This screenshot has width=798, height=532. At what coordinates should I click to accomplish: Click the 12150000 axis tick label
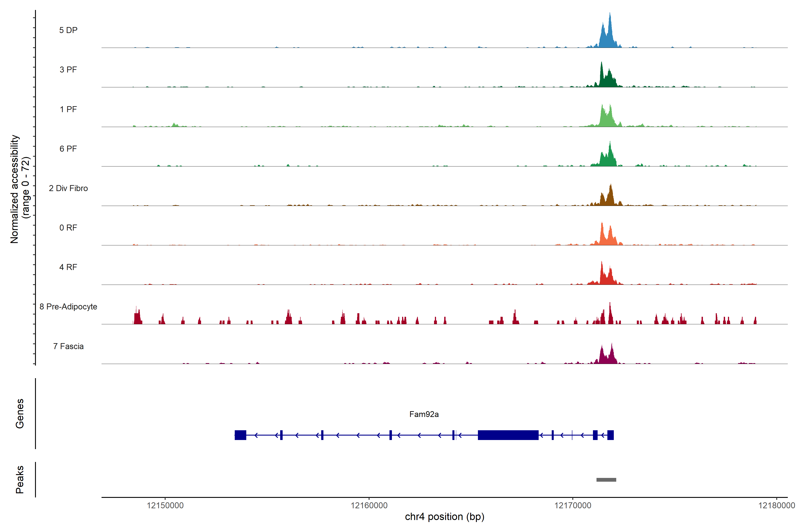[x=165, y=506]
